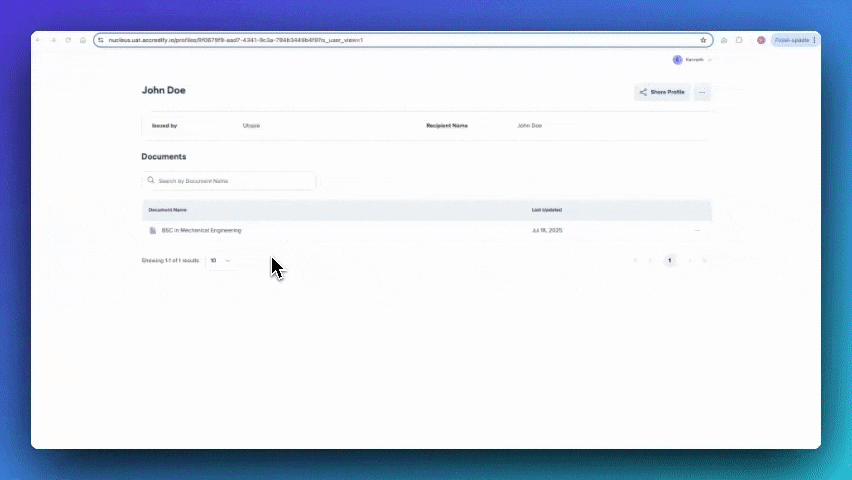Viewport: 852px width, 480px height.
Task: Click the document icon beside BSC in Mechanical Engineering
Action: [x=153, y=230]
